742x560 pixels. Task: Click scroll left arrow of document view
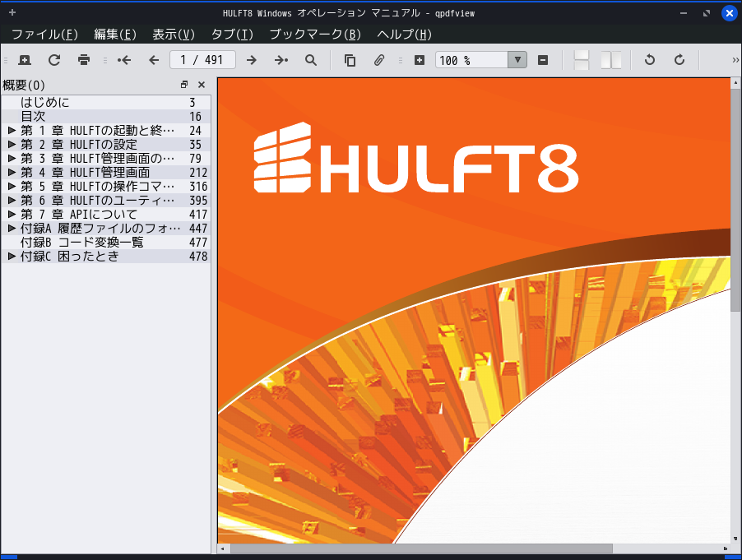[222, 548]
